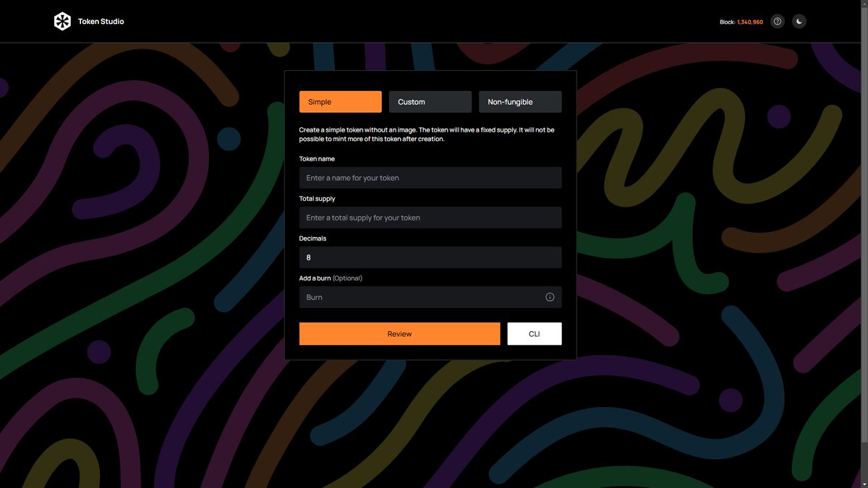Click the block number 1,340,960
This screenshot has height=488, width=868.
(750, 22)
